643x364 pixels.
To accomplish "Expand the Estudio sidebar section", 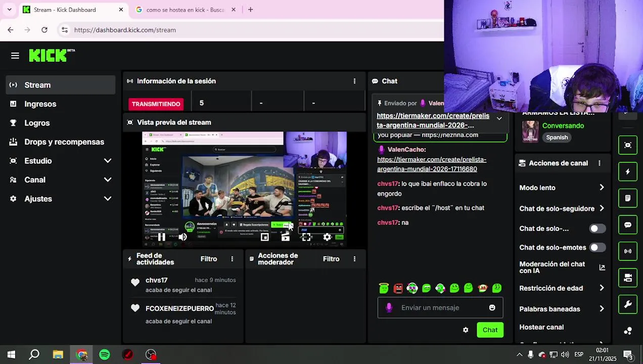I will point(61,161).
